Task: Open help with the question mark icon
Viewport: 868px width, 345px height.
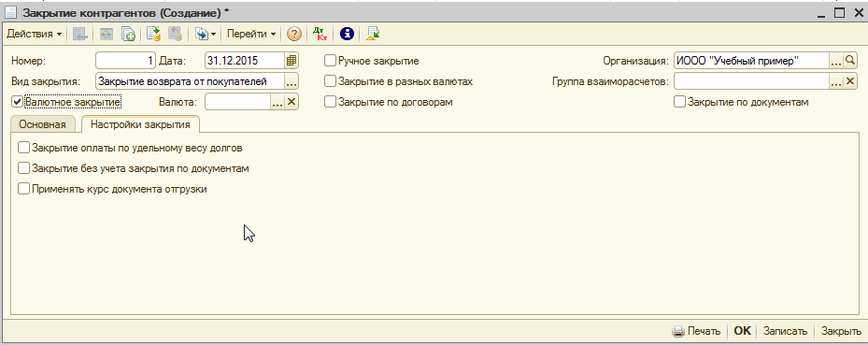Action: pyautogui.click(x=294, y=35)
